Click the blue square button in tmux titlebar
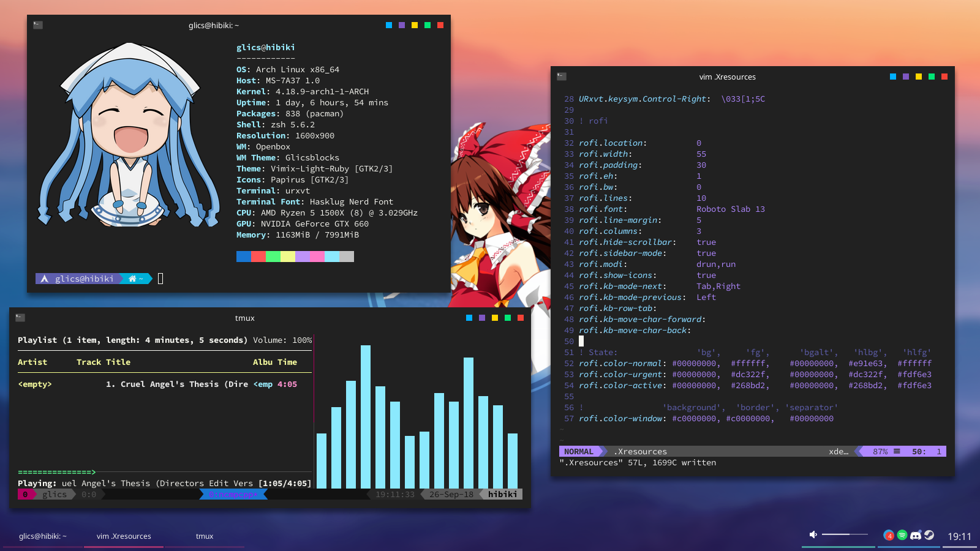This screenshot has width=980, height=551. pyautogui.click(x=469, y=318)
